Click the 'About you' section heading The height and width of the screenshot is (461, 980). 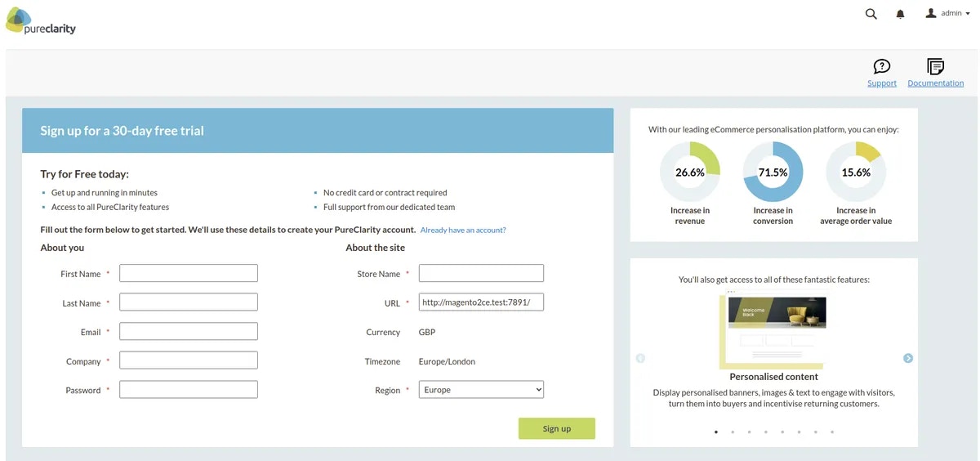(x=62, y=248)
